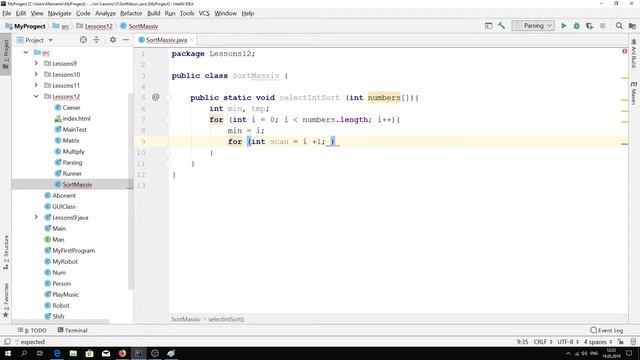This screenshot has width=640, height=360.
Task: Change CRLF line separator
Action: 543,342
